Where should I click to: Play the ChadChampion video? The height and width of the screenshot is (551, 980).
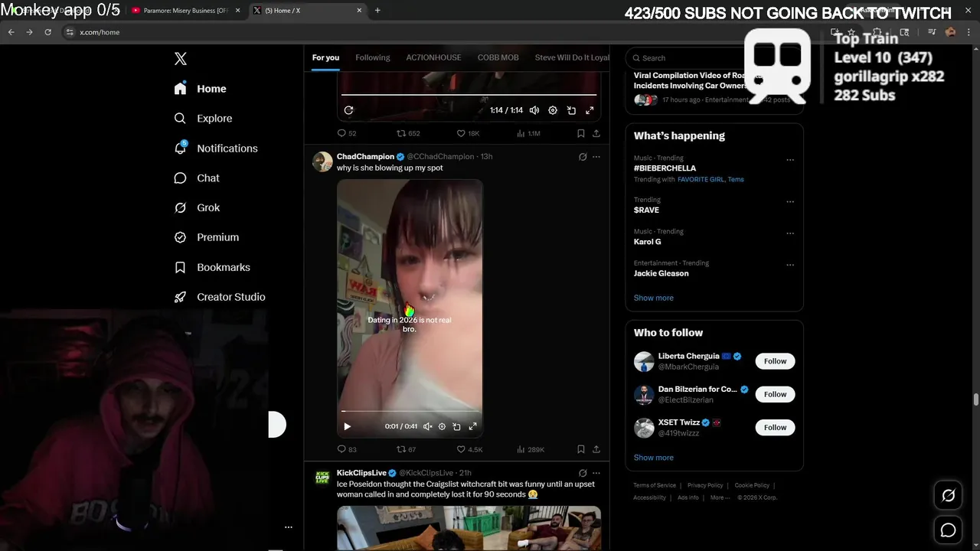[347, 426]
